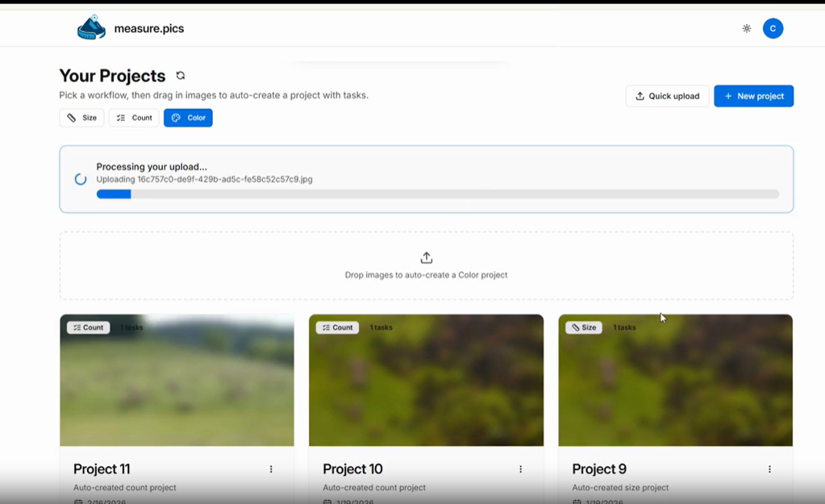Open Project 11 options menu

tap(271, 469)
